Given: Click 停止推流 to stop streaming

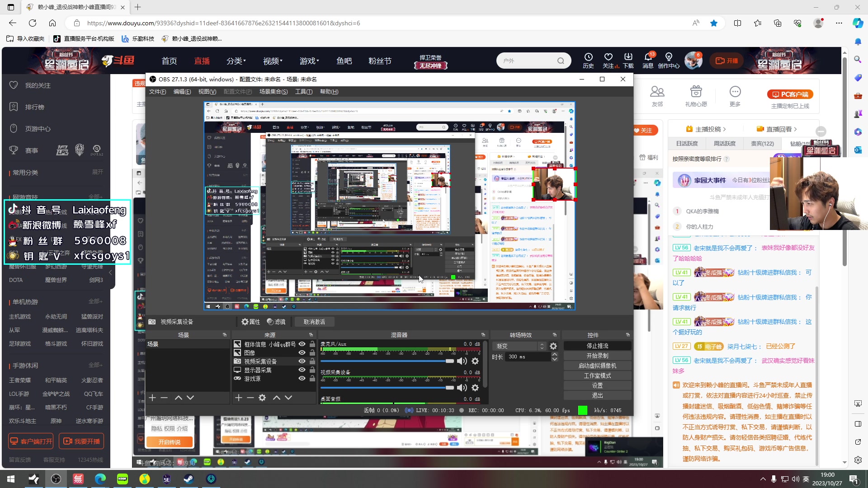Looking at the screenshot, I should [x=597, y=346].
